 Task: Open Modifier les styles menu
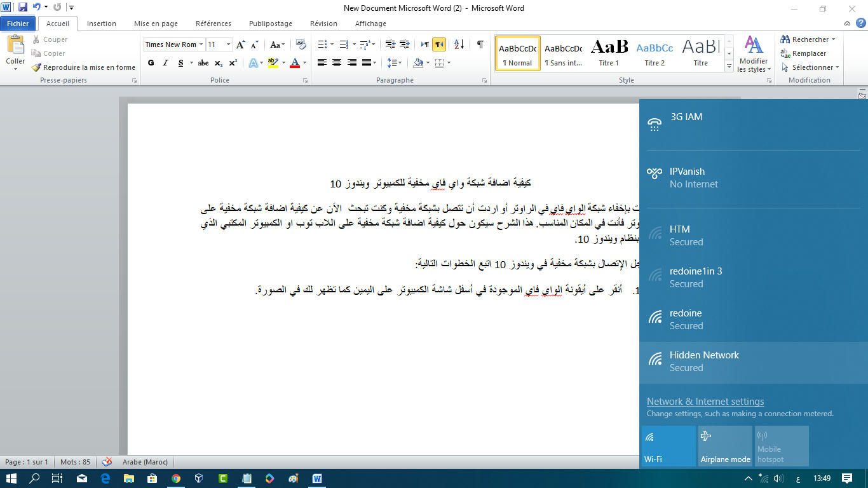pyautogui.click(x=754, y=55)
